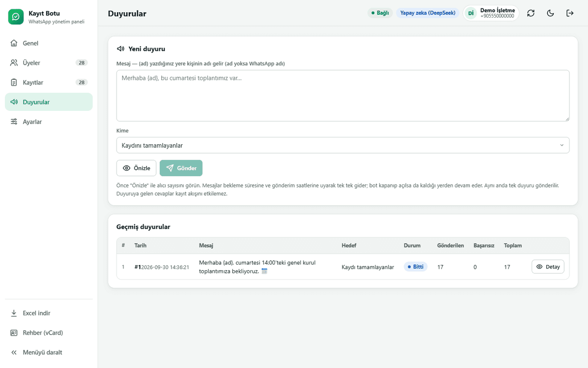Click the Hedef column header
Screen dimensions: 588x368
click(x=349, y=245)
